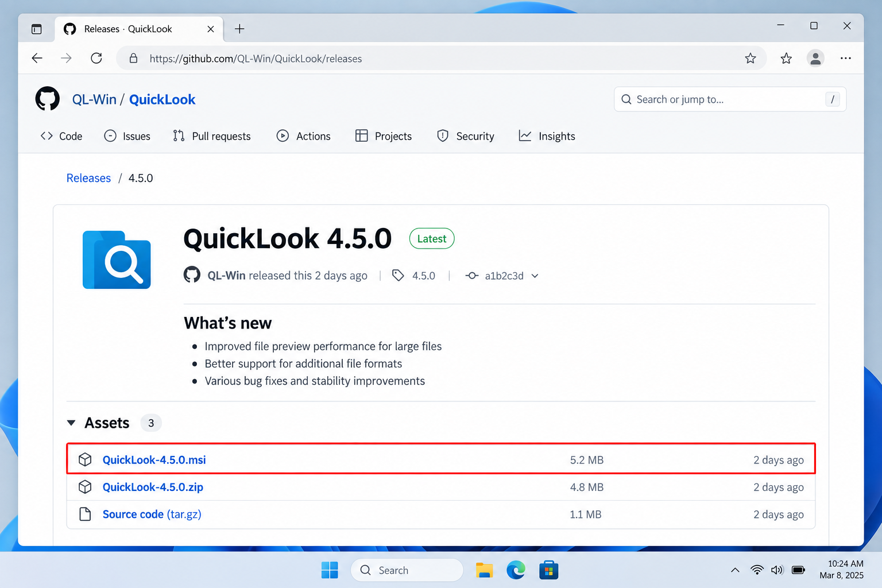Open the Actions tab
This screenshot has height=588, width=882.
[304, 136]
